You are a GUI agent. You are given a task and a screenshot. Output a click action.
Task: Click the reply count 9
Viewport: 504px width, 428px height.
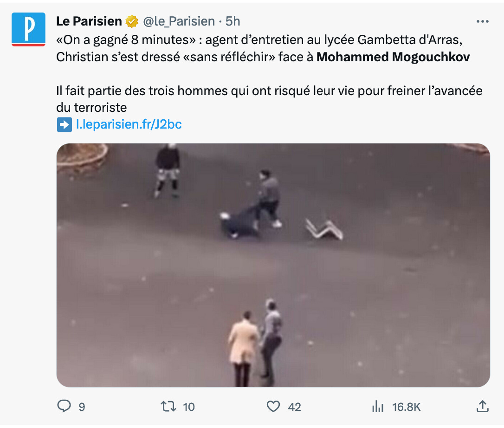[82, 407]
